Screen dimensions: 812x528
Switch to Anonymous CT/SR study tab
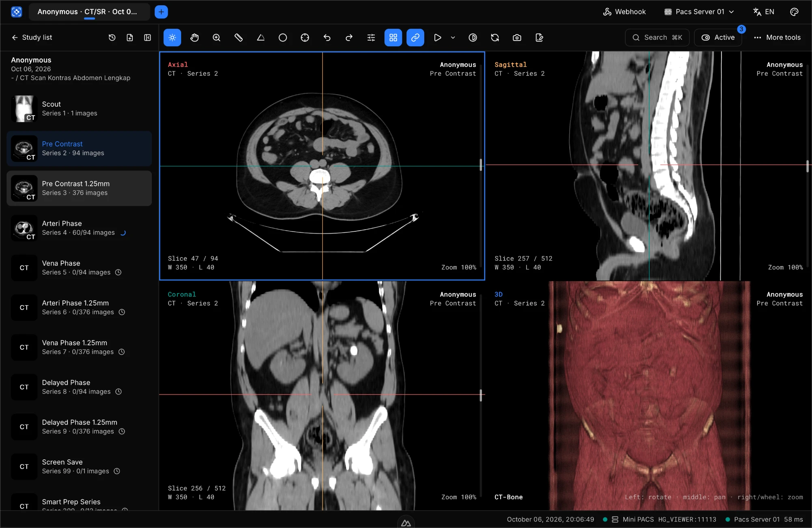tap(89, 12)
